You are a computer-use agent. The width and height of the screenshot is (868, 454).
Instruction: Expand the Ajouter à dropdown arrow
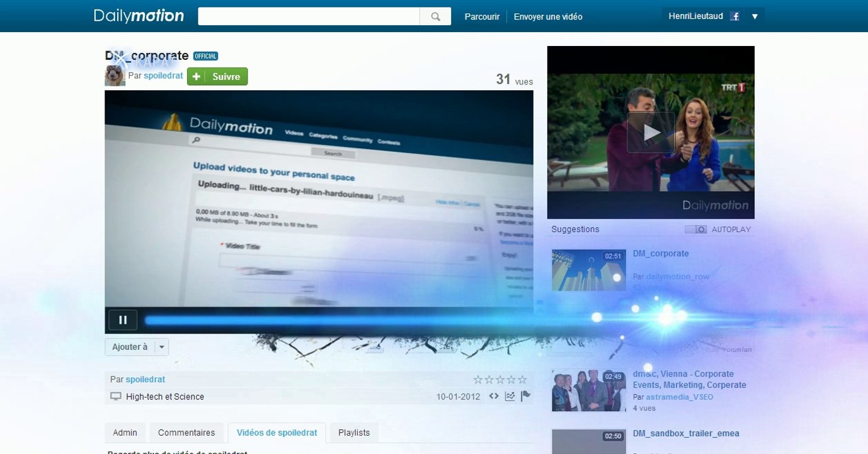pos(161,347)
